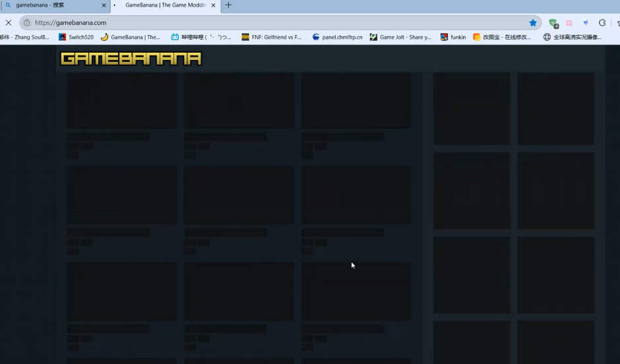Open the 哔哩哔哩 bookmark
Screen dimensions: 620x364
pos(201,37)
